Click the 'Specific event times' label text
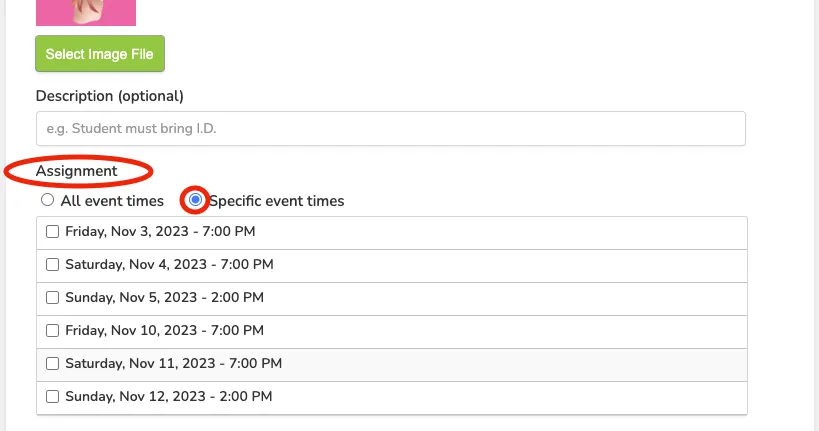The image size is (819, 431). (x=277, y=201)
